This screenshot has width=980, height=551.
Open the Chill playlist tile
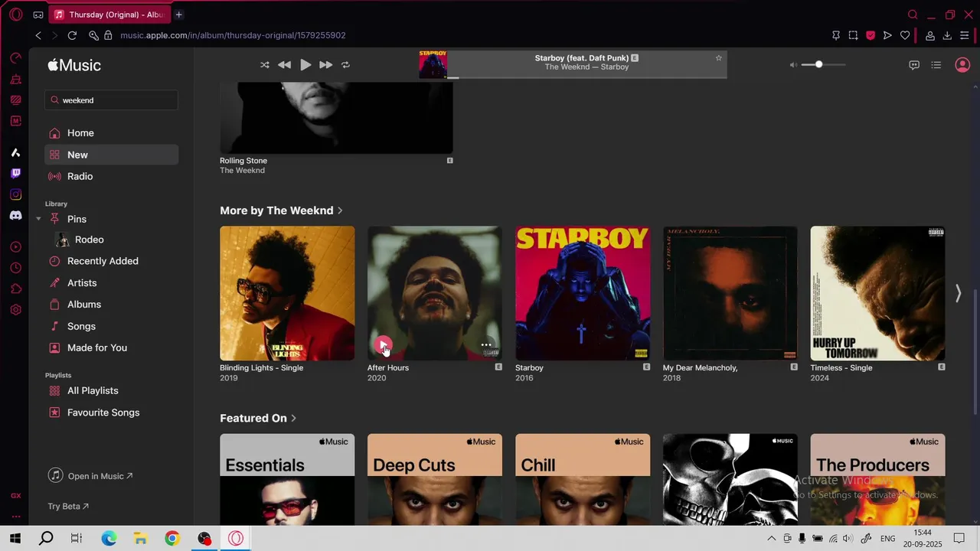point(583,479)
